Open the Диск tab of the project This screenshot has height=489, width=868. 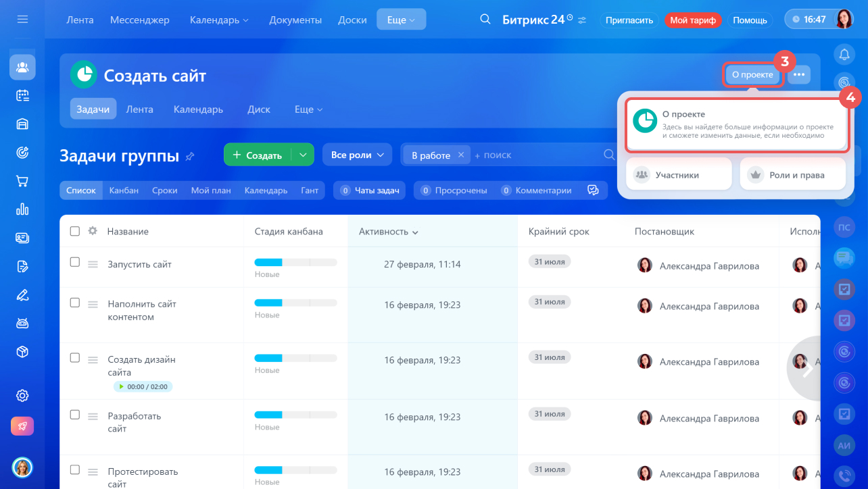tap(259, 109)
